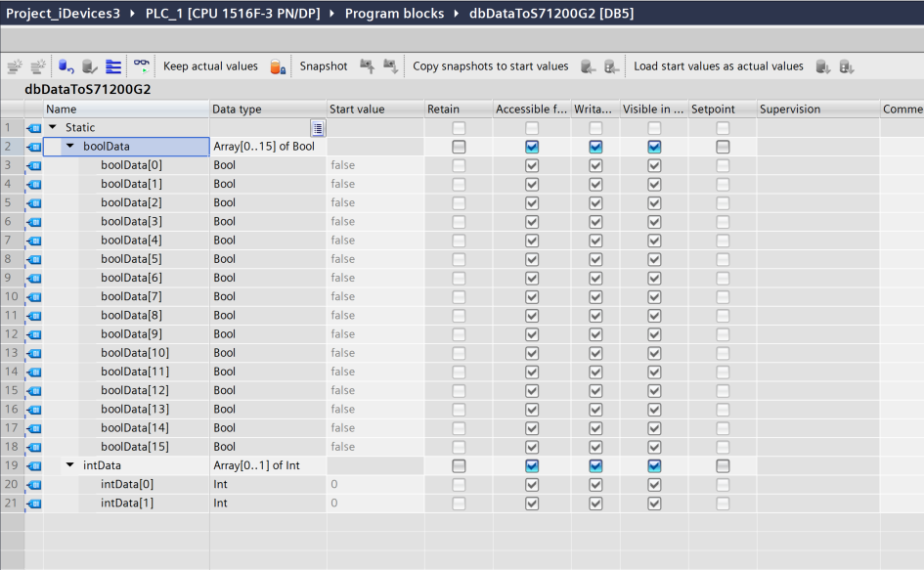924x570 pixels.
Task: Click the Monitor all glasses icon
Action: pos(142,66)
